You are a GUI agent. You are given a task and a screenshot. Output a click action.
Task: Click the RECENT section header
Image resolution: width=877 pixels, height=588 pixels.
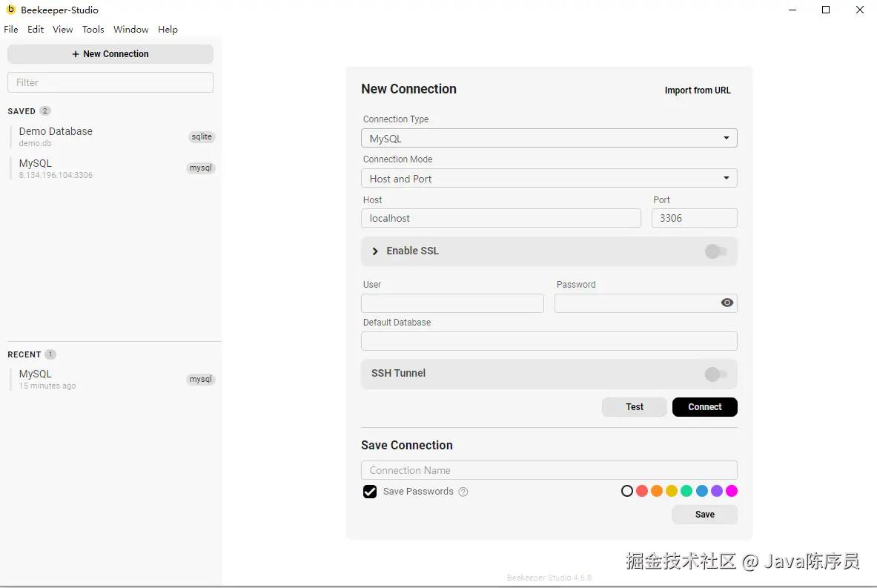(x=24, y=354)
